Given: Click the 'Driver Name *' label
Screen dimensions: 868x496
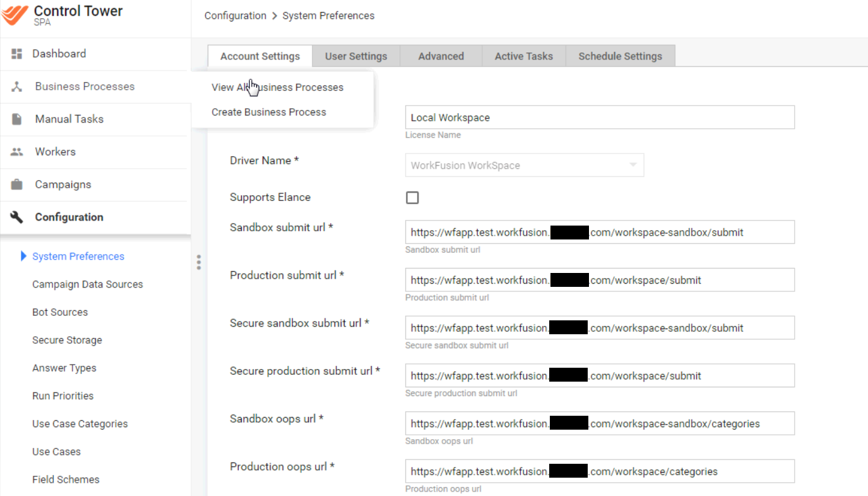Looking at the screenshot, I should pyautogui.click(x=265, y=160).
